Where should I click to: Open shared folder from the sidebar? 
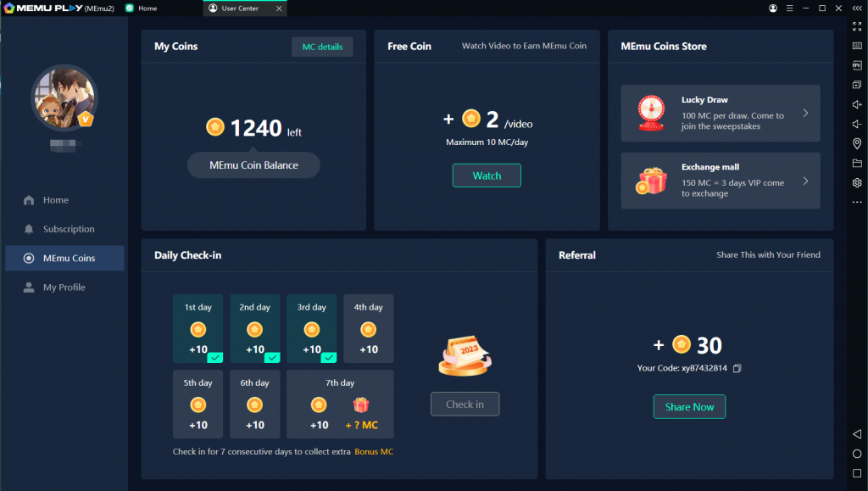(857, 162)
